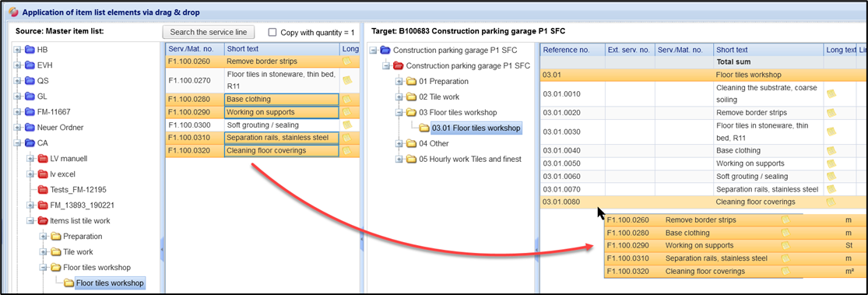868x295 pixels.
Task: Open long text icon for Soft grouting / sealing source row
Action: [347, 125]
